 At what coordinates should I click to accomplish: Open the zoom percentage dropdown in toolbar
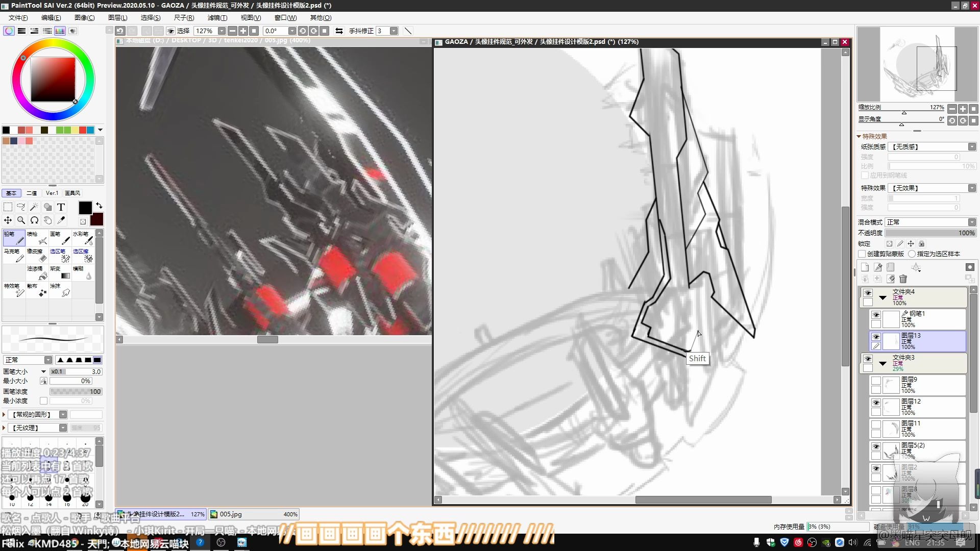pyautogui.click(x=222, y=31)
